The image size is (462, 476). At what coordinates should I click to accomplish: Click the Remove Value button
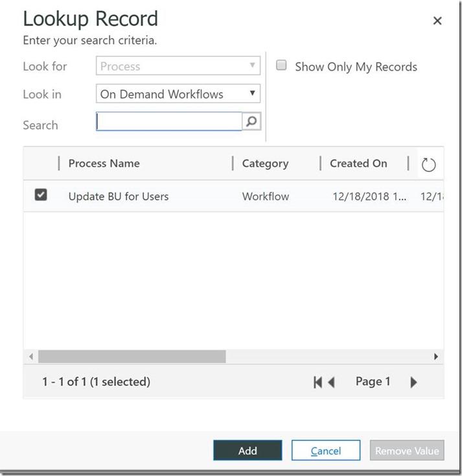[x=407, y=451]
